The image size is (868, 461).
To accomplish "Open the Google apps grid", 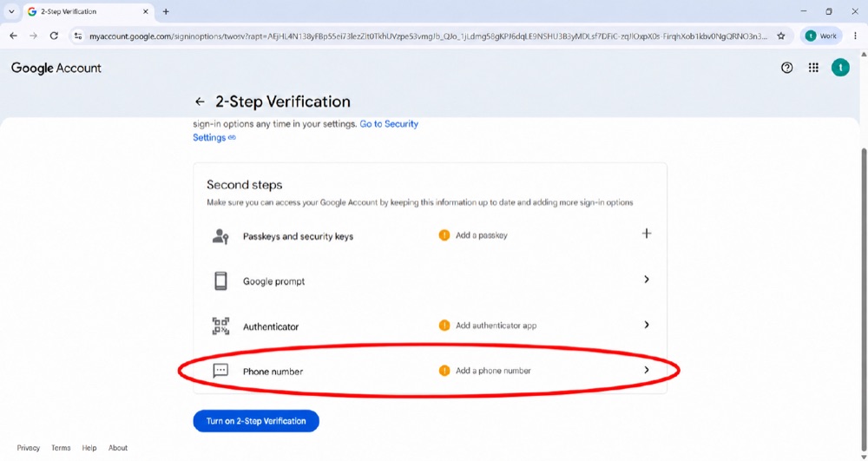I will (813, 68).
